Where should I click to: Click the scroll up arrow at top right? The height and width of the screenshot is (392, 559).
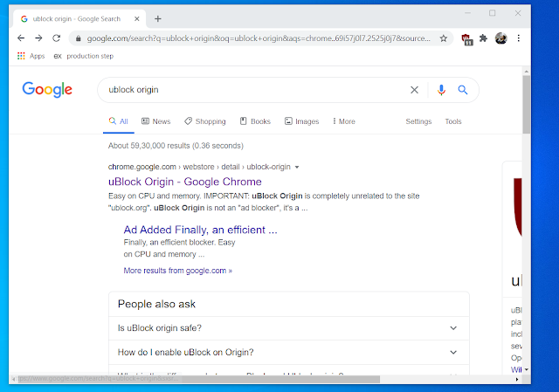point(526,72)
